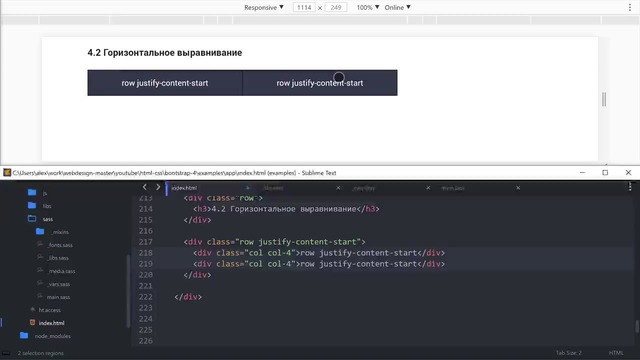Click the index.html HTML file icon
The image size is (640, 360).
pos(32,322)
